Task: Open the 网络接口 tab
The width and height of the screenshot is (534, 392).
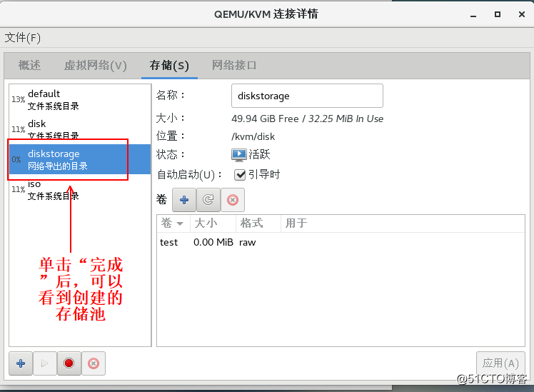Action: [234, 65]
